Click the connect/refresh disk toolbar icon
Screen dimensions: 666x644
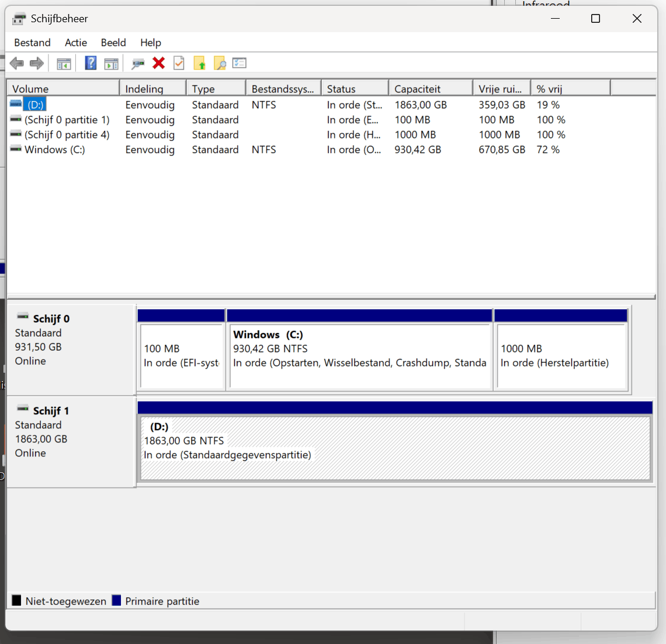click(138, 64)
